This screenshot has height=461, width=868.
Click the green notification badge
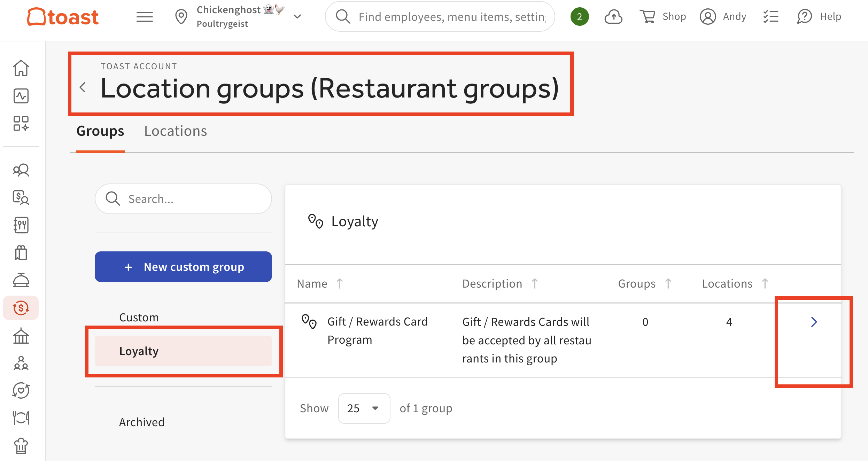click(x=580, y=17)
